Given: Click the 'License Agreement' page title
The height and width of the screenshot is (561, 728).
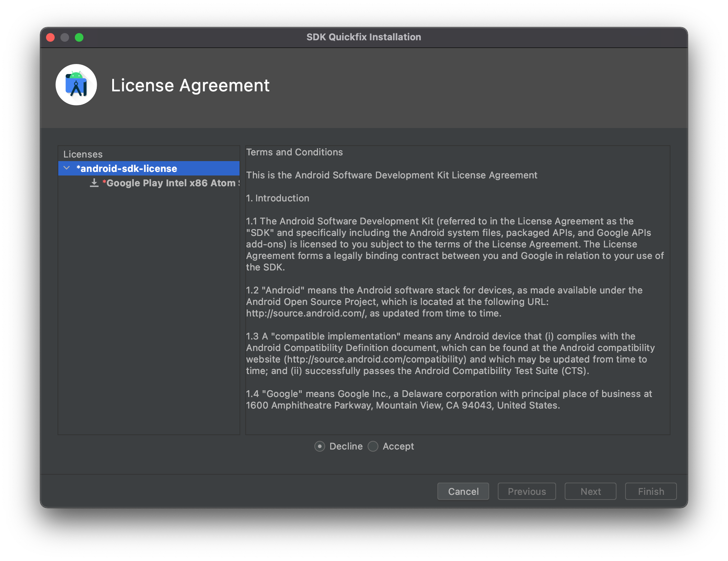Looking at the screenshot, I should pos(190,86).
